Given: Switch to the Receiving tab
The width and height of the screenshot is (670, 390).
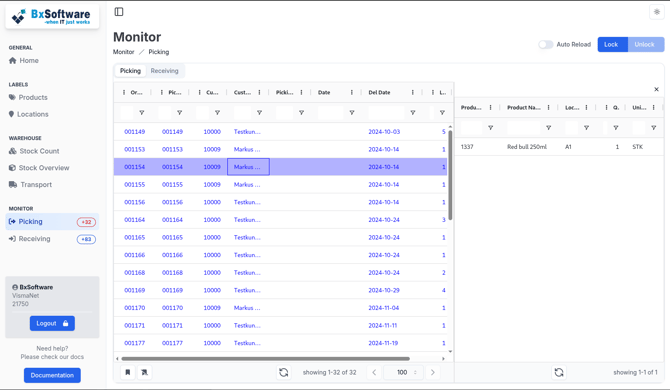Looking at the screenshot, I should pyautogui.click(x=165, y=71).
